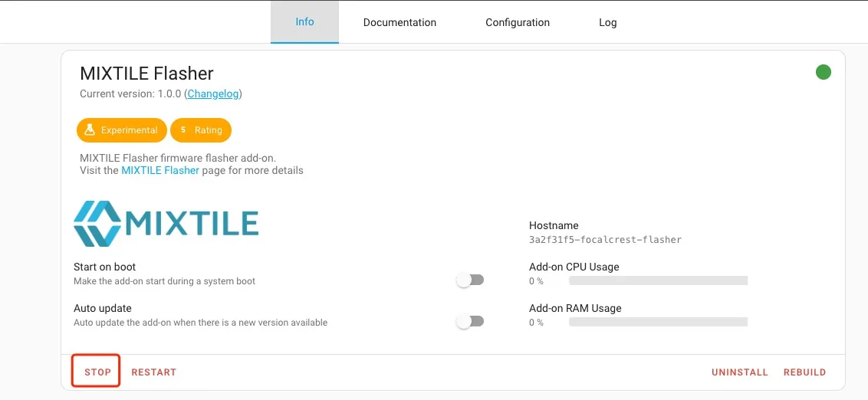The image size is (868, 400).
Task: Click the green running status indicator
Action: (824, 72)
